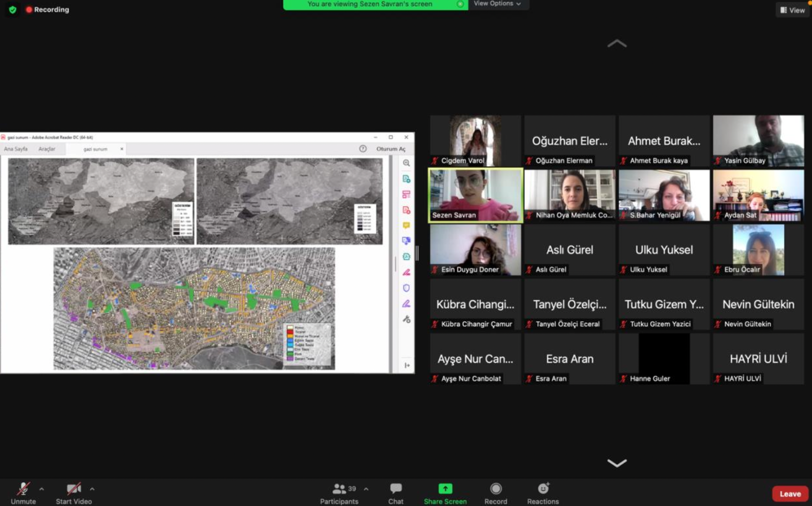Click the Acrobat vertical scrollbar thumb

(x=395, y=264)
